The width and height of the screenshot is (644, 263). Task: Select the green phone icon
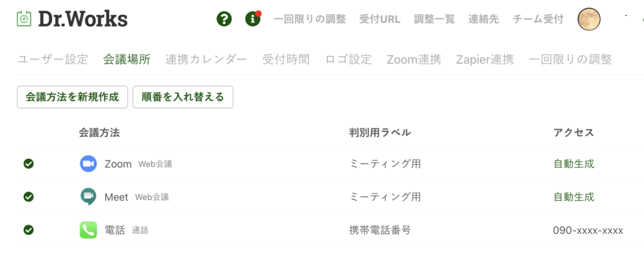(x=88, y=230)
